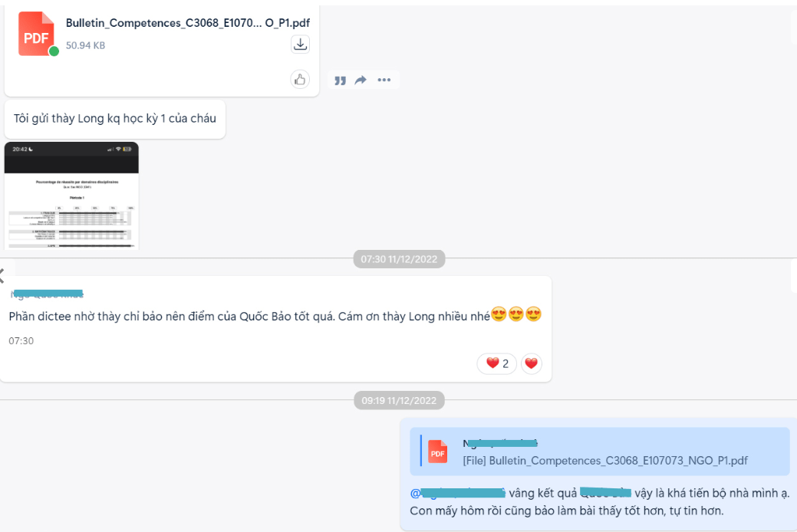Click the 09:19 11/12/2022 date separator
This screenshot has width=797, height=532.
[x=399, y=400]
